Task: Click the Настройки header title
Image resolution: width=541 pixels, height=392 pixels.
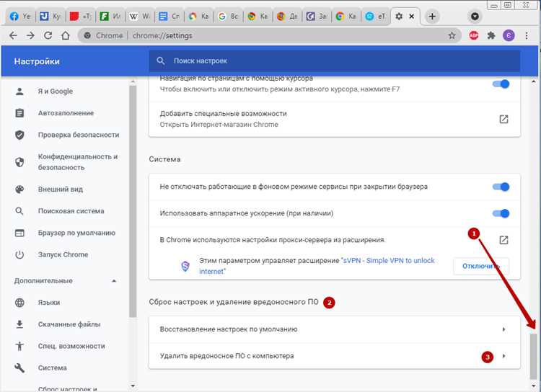Action: click(37, 61)
